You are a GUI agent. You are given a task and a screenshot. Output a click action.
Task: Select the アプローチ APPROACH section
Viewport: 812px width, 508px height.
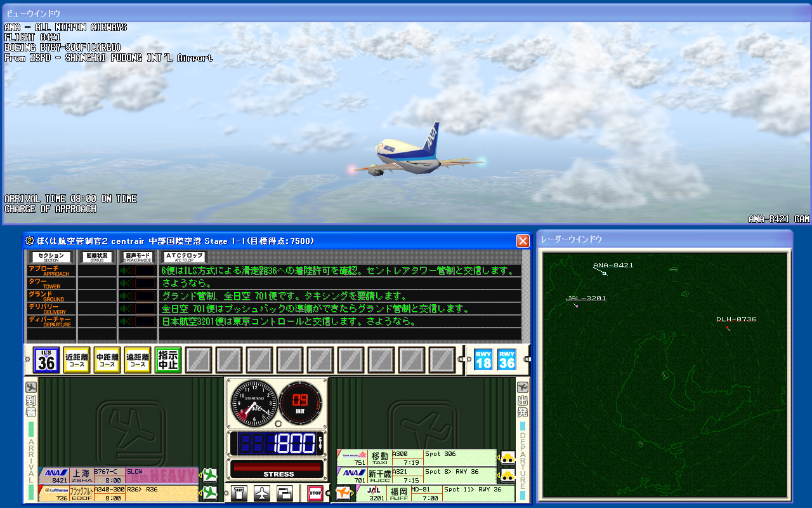click(x=51, y=271)
